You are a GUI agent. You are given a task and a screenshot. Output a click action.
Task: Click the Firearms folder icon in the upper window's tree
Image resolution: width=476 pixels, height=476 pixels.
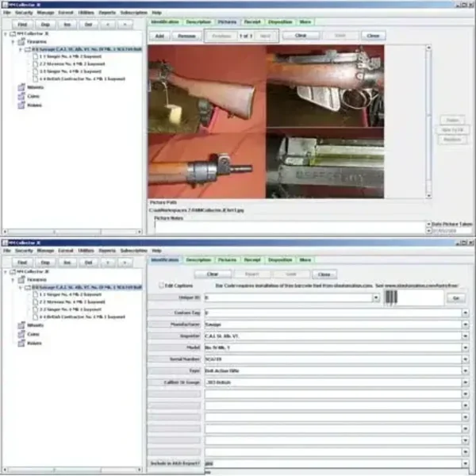pos(21,41)
